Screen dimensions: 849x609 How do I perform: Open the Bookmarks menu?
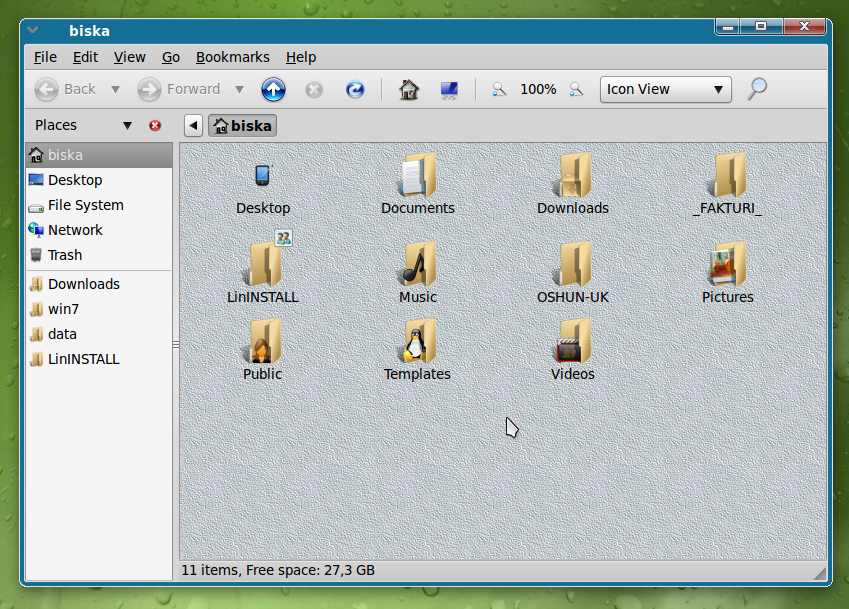coord(233,57)
